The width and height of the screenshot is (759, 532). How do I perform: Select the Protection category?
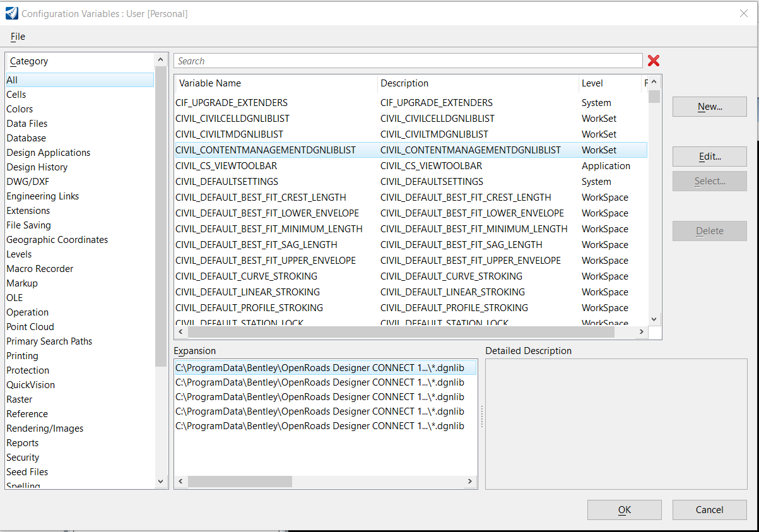[79, 370]
